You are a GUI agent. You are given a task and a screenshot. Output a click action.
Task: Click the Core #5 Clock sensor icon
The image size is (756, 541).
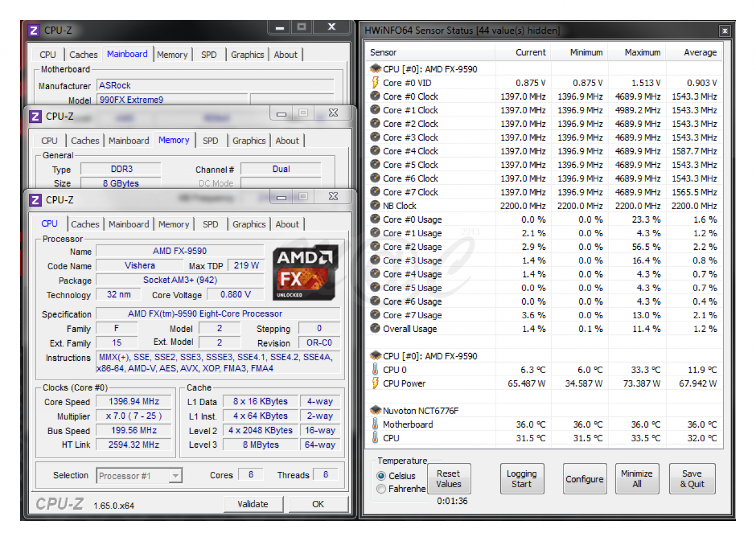(x=375, y=165)
